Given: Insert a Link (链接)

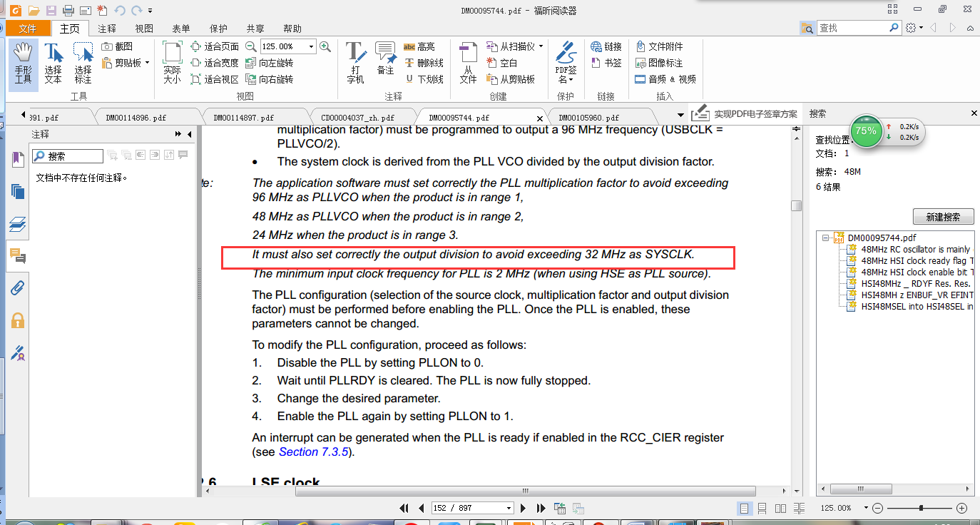Looking at the screenshot, I should tap(606, 46).
